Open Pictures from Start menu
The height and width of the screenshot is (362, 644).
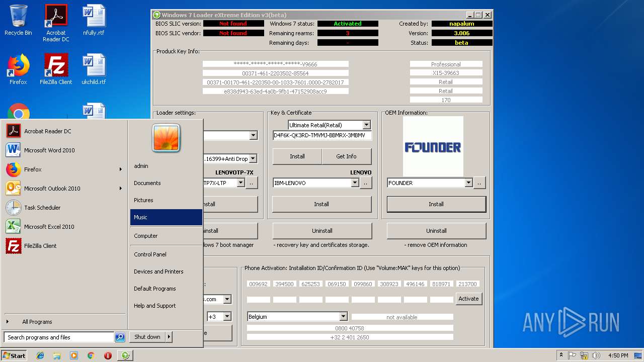pyautogui.click(x=166, y=200)
